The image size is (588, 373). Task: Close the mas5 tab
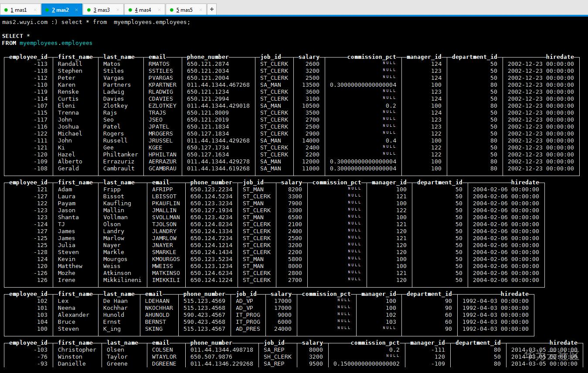[201, 10]
